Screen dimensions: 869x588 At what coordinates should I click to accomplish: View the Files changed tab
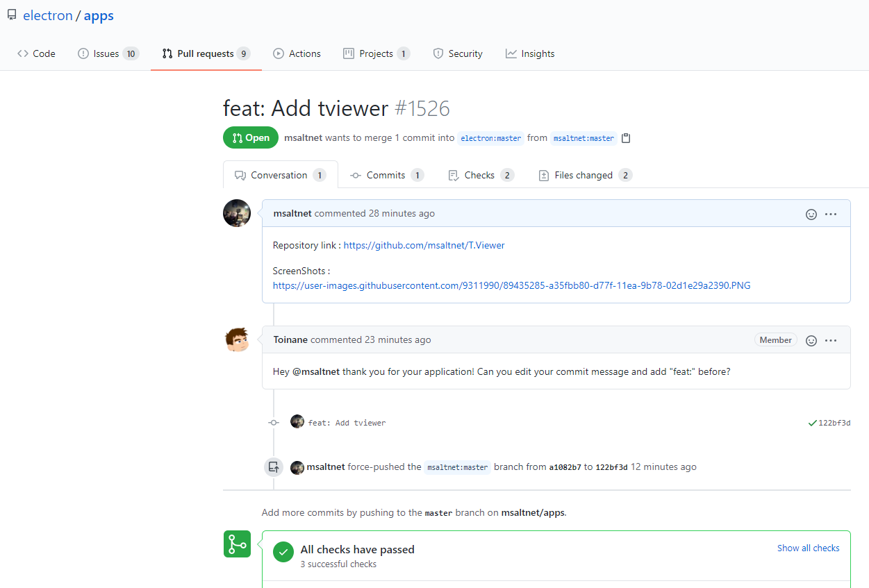coord(585,175)
